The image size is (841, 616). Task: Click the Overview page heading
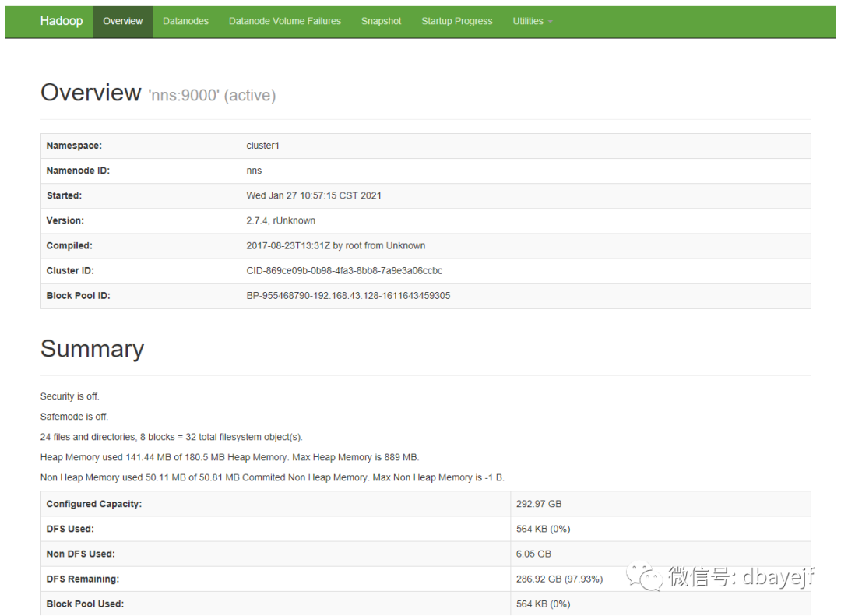tap(90, 93)
